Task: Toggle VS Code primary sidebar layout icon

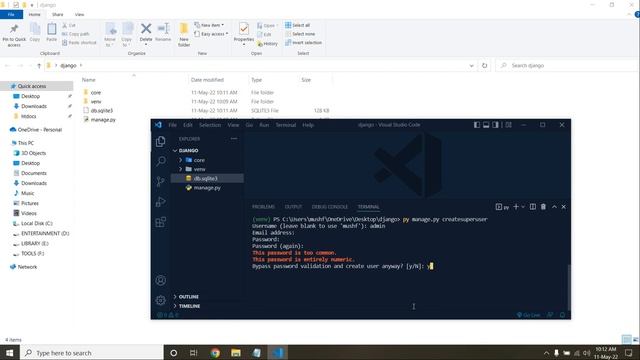Action: click(x=477, y=125)
